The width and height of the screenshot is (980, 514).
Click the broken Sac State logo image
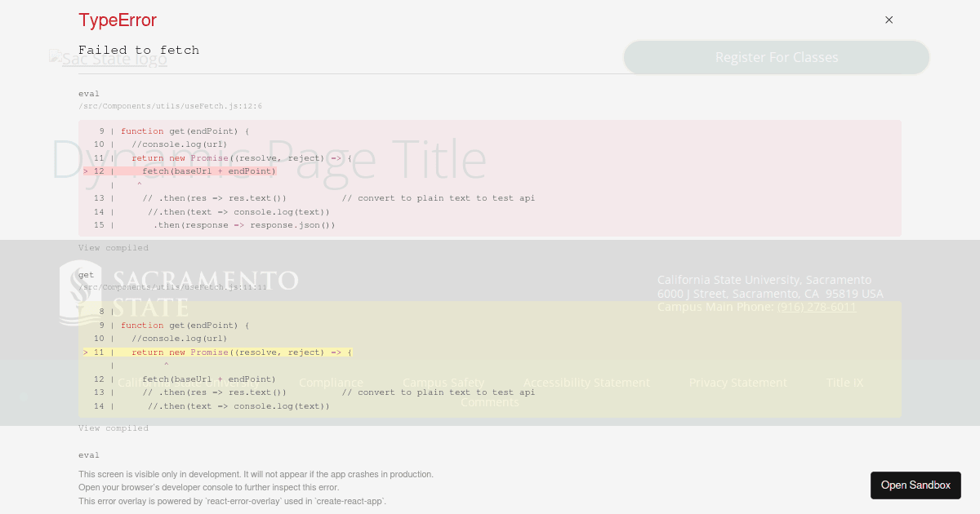[x=108, y=58]
